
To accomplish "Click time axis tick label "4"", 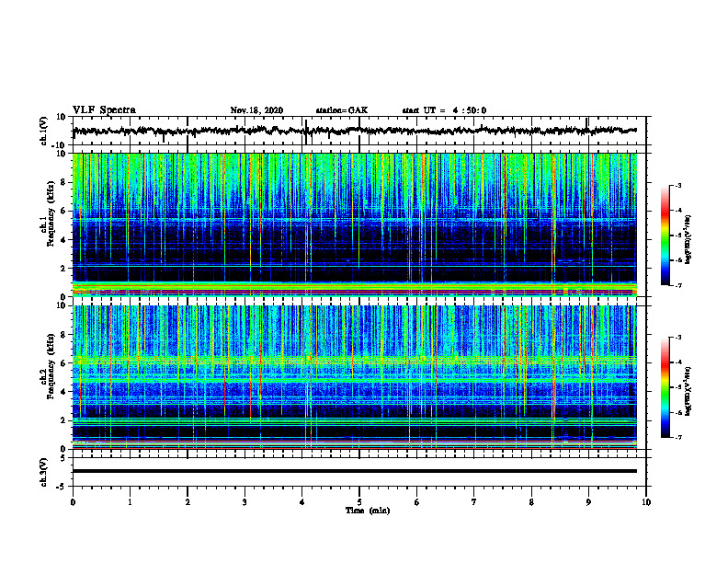I will tap(302, 502).
